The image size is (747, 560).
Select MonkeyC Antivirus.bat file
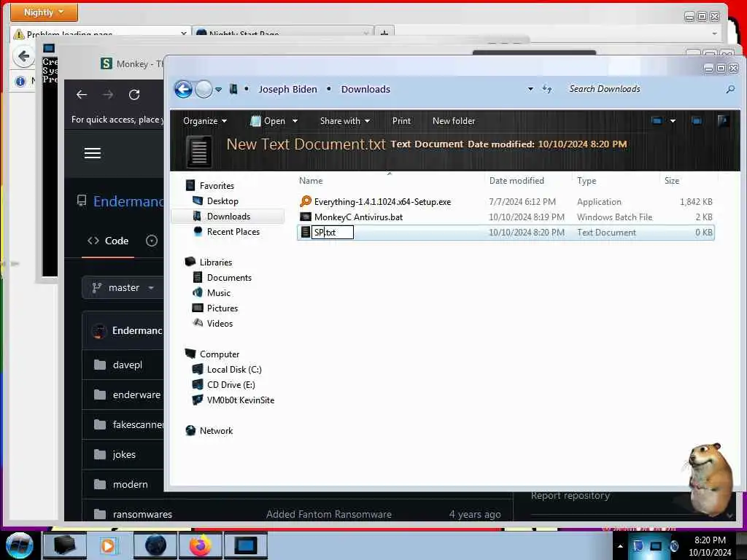tap(358, 217)
